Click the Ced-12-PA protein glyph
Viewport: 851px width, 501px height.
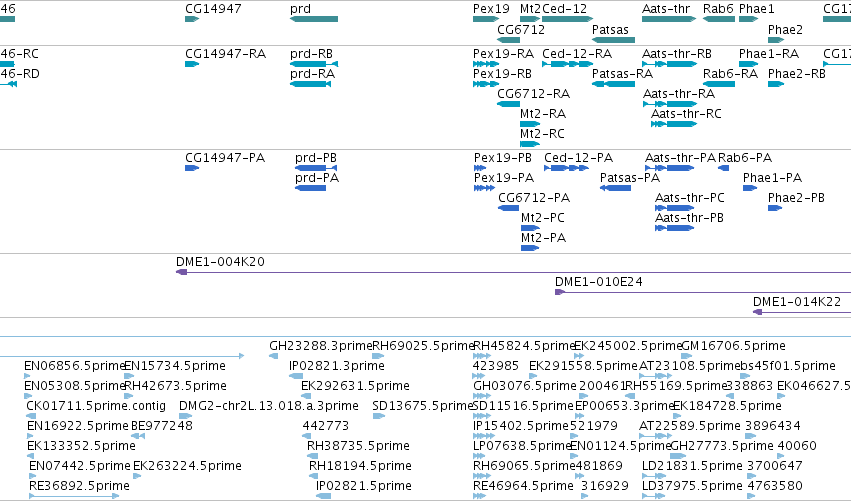pyautogui.click(x=567, y=168)
